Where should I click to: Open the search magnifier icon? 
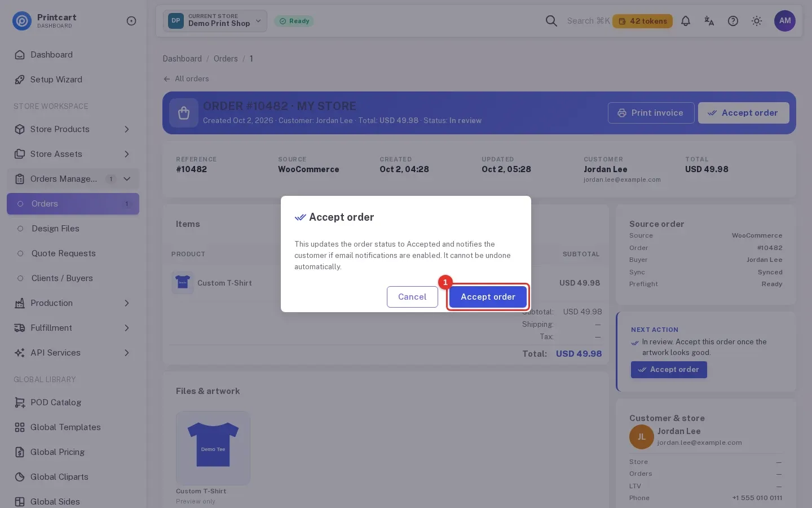click(x=551, y=21)
